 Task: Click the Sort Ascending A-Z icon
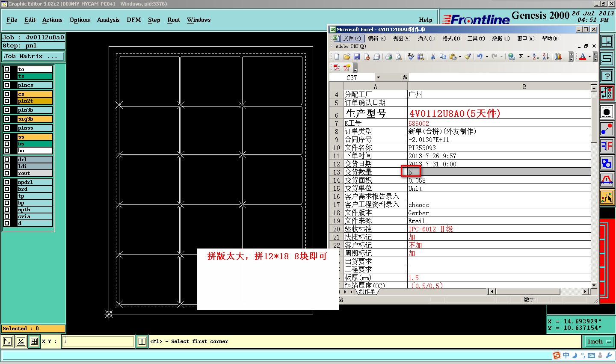coord(536,56)
